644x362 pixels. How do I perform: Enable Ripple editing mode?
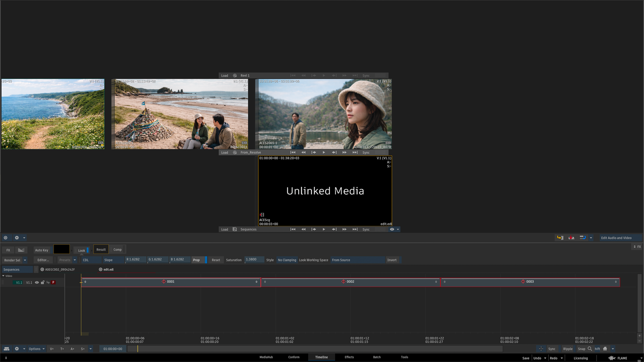point(568,349)
